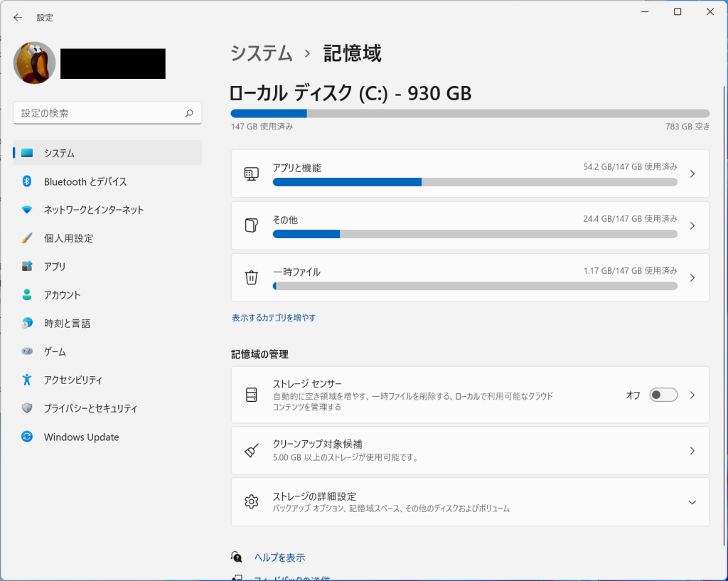Click the 設定の検索 search field

point(100,113)
